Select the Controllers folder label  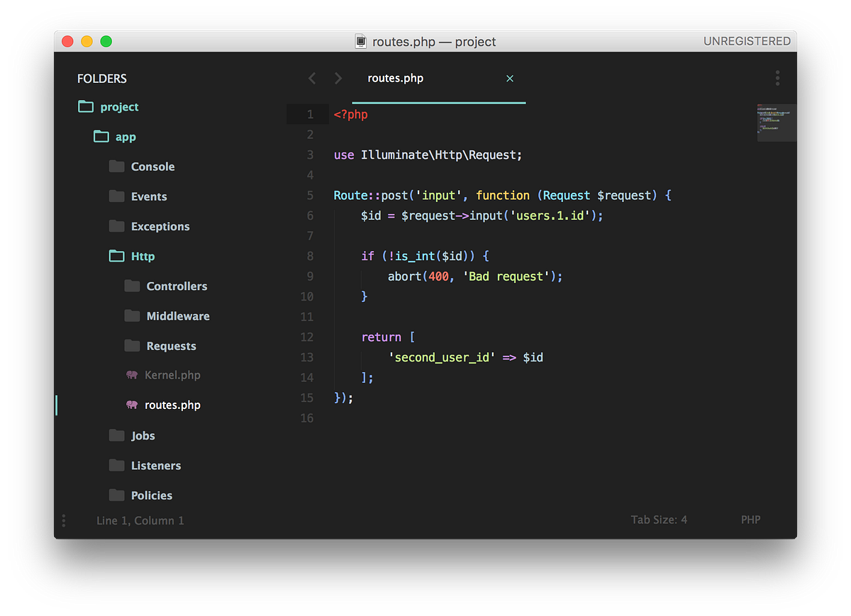(177, 286)
